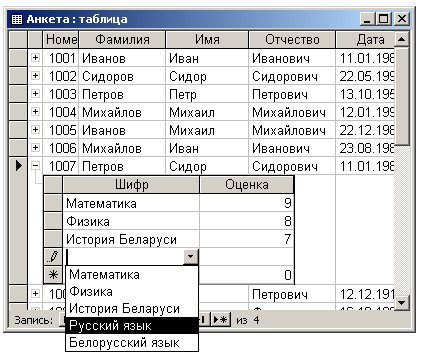Click the Шифр input field being edited
422x360 pixels.
click(125, 257)
